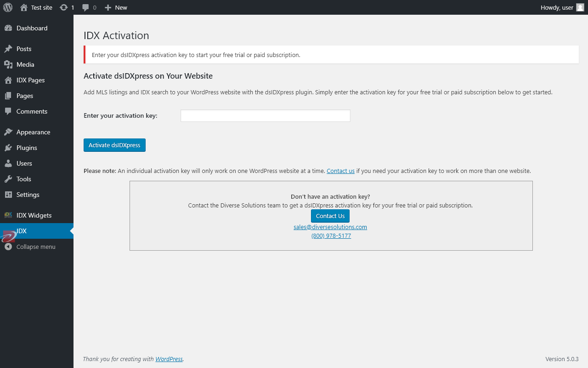Open the comments bubble icon in admin bar

click(x=85, y=8)
